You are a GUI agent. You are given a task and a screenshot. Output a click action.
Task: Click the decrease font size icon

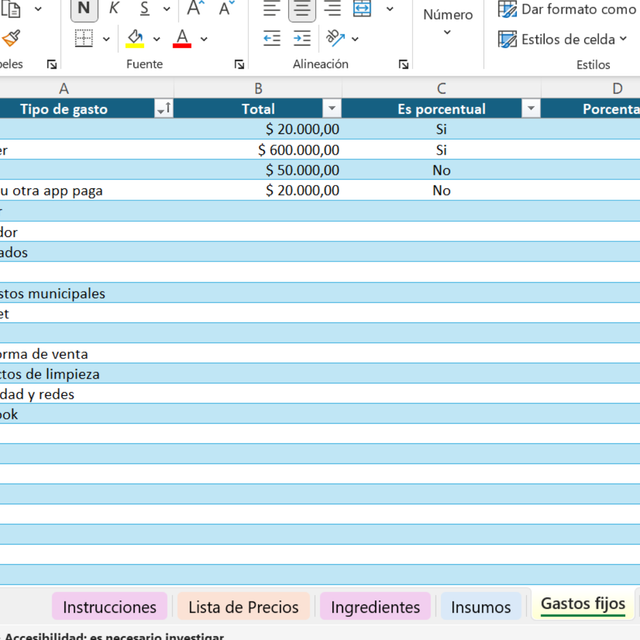[227, 9]
